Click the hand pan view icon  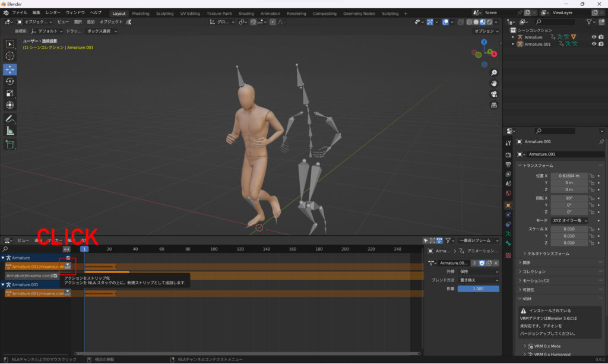pos(493,84)
